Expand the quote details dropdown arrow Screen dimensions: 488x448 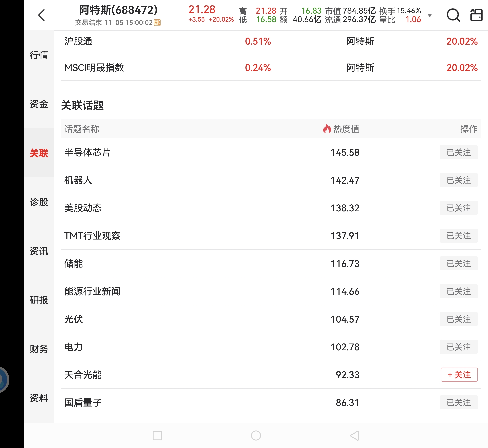coord(430,16)
